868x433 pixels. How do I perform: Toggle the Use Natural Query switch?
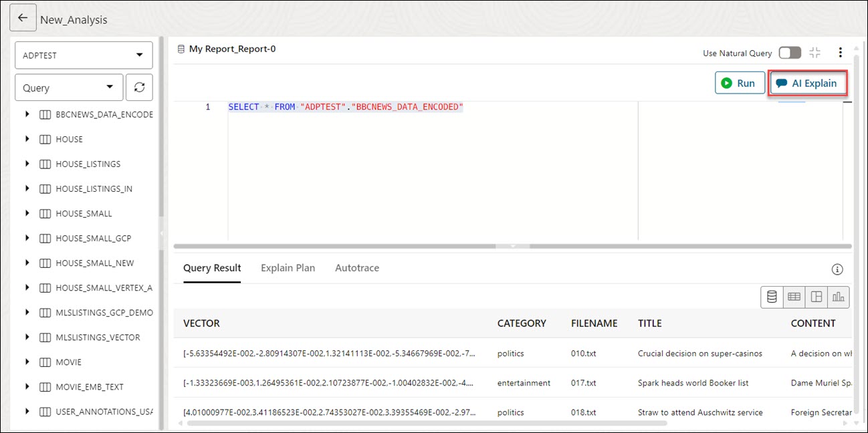coord(790,53)
